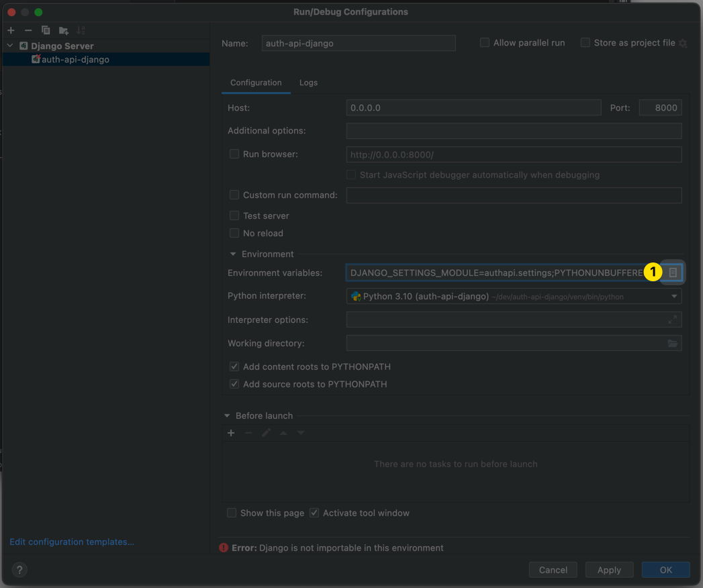
Task: Collapse the Before launch section
Action: [x=227, y=416]
